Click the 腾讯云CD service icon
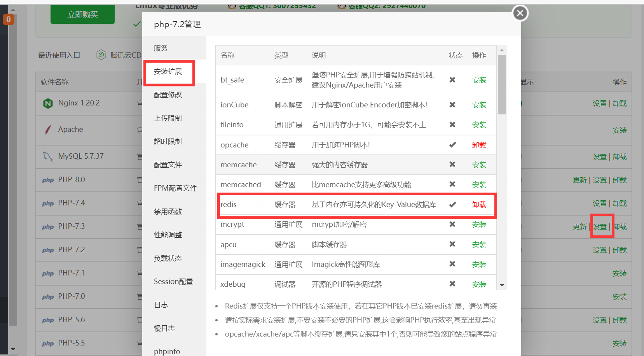This screenshot has height=356, width=644. click(101, 54)
